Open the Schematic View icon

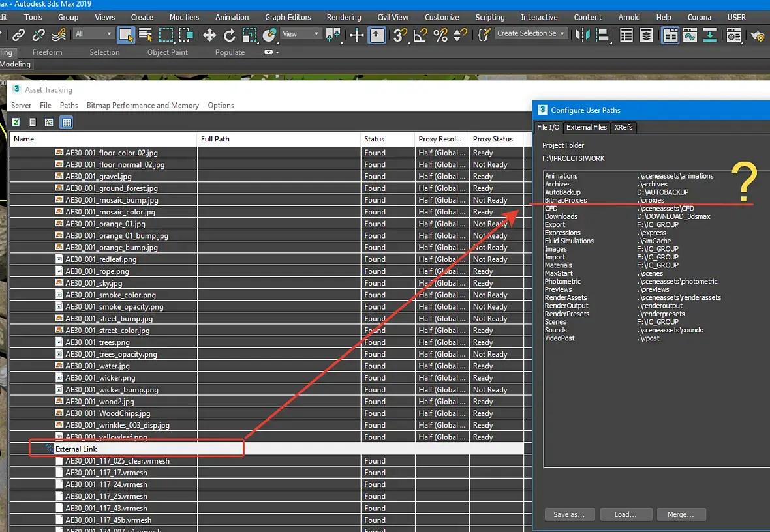coord(709,35)
